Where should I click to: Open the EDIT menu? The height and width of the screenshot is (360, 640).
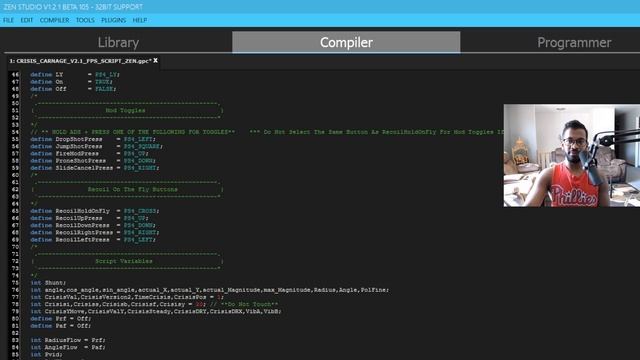click(27, 20)
